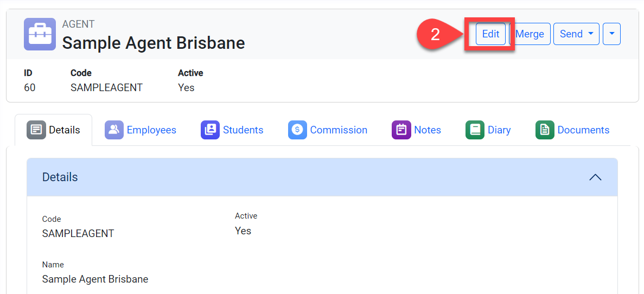The height and width of the screenshot is (294, 644).
Task: Click the grey Details tab icon
Action: (36, 130)
